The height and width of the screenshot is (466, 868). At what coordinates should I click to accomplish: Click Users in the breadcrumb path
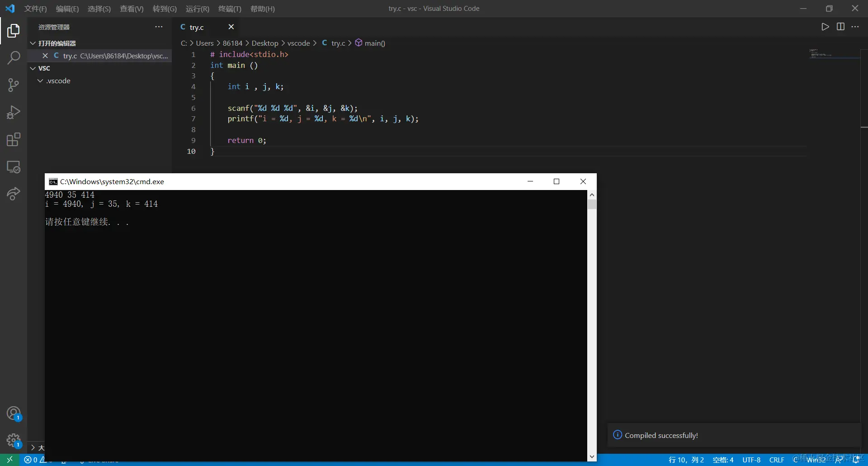pyautogui.click(x=205, y=43)
